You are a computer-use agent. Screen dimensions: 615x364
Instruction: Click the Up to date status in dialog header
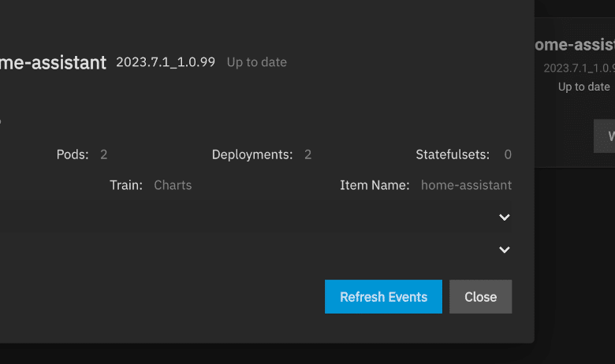(x=256, y=62)
